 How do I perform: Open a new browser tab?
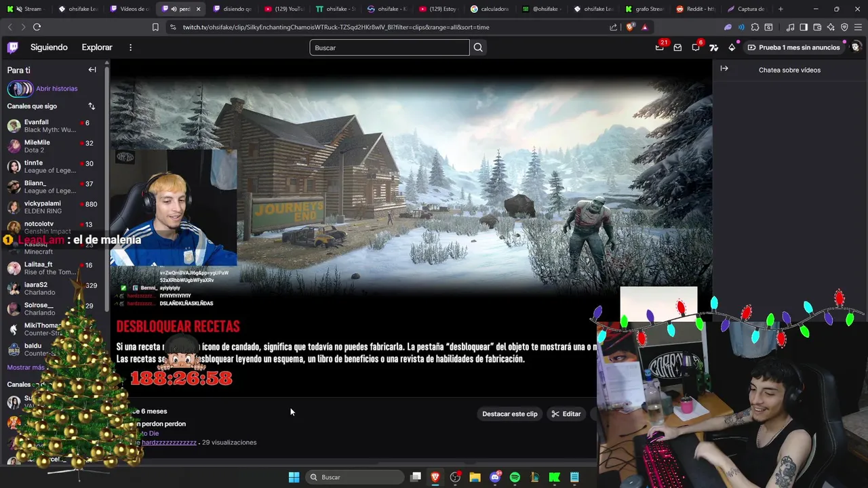point(781,9)
